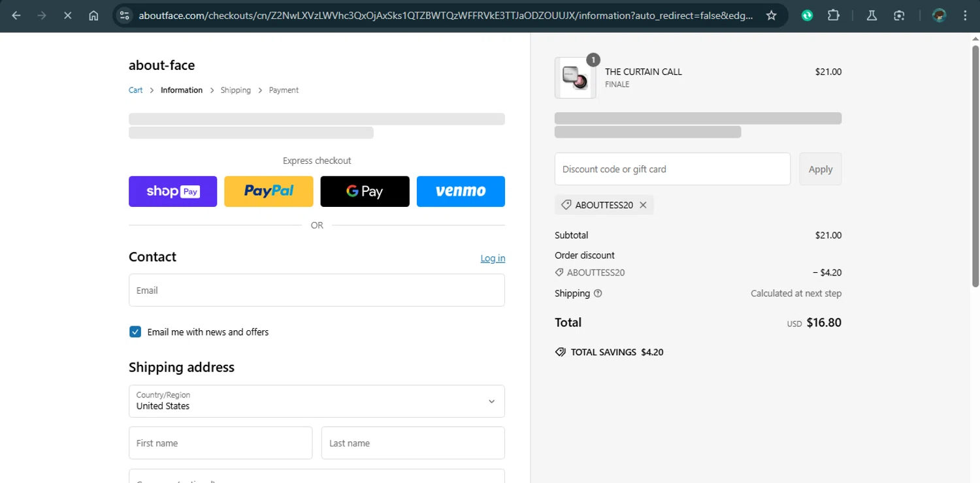Go back to the previous browser page
Viewport: 980px width, 483px height.
pos(16,16)
